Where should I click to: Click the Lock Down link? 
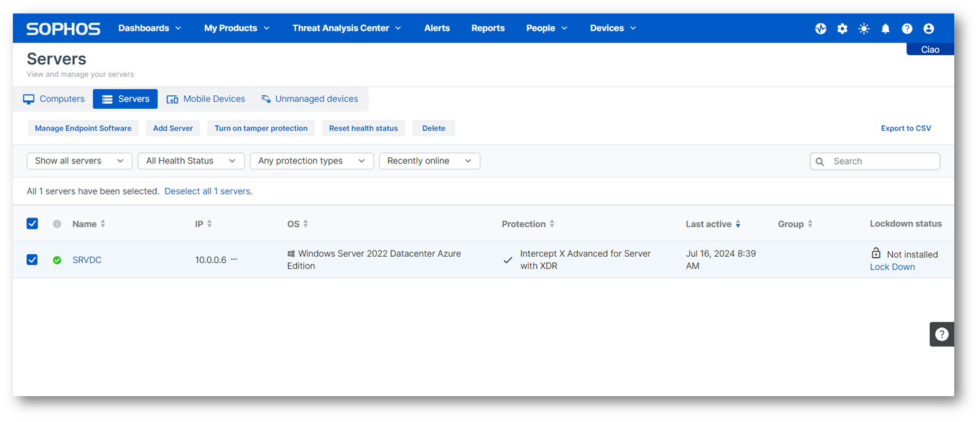892,267
